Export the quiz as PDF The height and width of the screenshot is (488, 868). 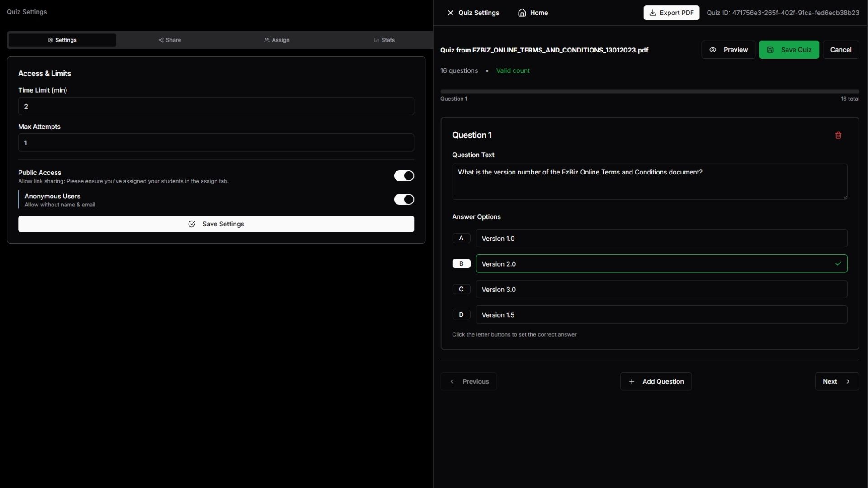point(671,13)
